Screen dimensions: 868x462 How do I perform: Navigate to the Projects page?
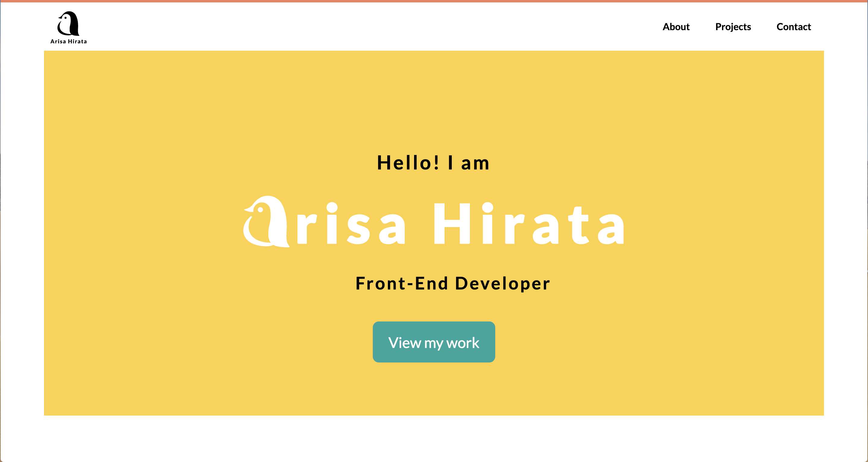733,27
